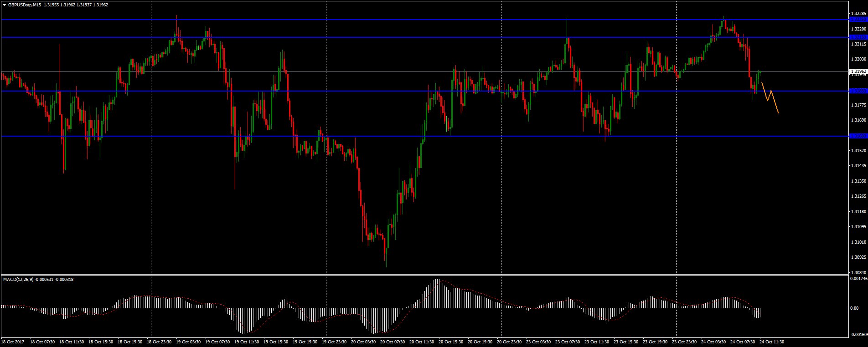Click the 24 Oct 11:30 time label
868x347 pixels.
click(771, 342)
